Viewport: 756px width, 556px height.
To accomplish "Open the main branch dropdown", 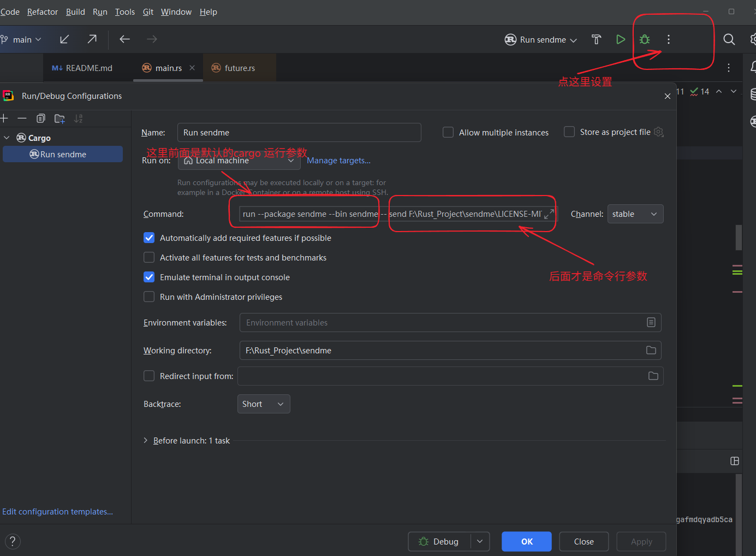I will coord(22,39).
